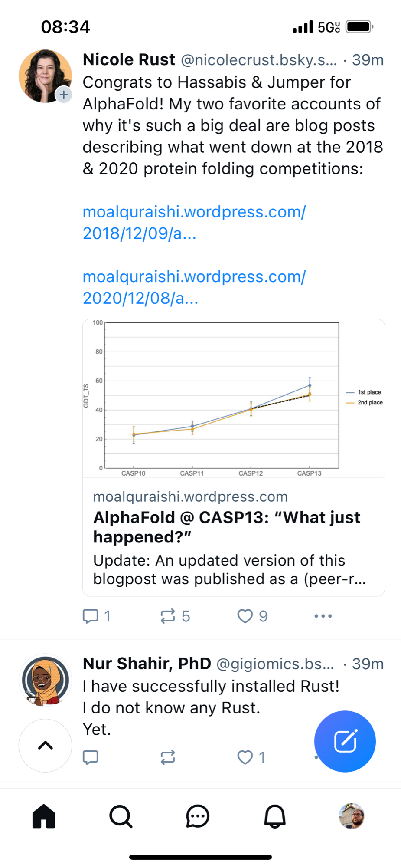View Nur Shahir's profile avatar
401x868 pixels.
pos(45,680)
